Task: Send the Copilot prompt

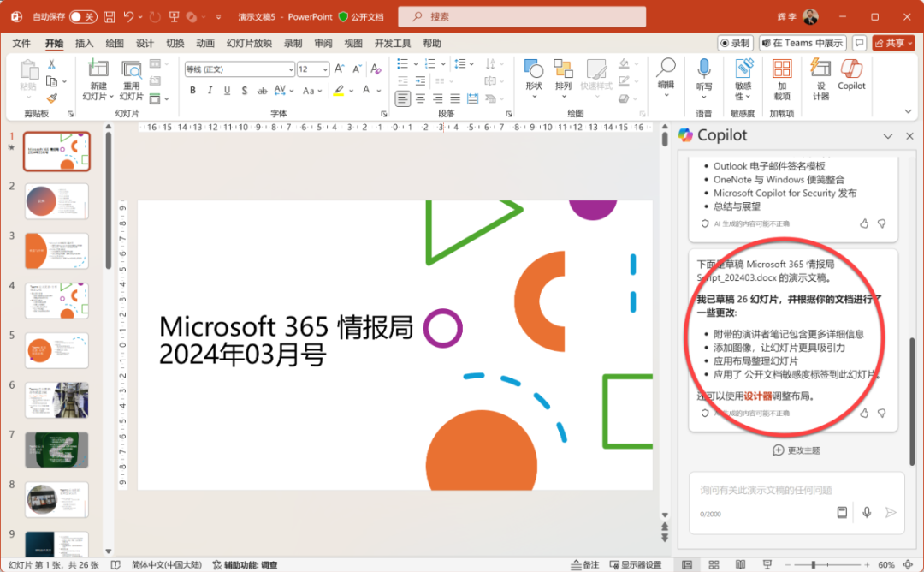Action: tap(891, 512)
